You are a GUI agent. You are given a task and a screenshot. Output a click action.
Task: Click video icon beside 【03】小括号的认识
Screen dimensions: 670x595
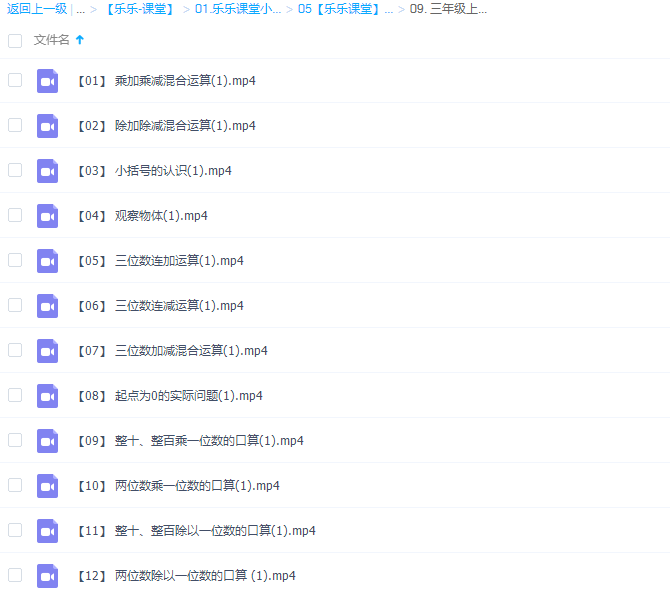47,171
